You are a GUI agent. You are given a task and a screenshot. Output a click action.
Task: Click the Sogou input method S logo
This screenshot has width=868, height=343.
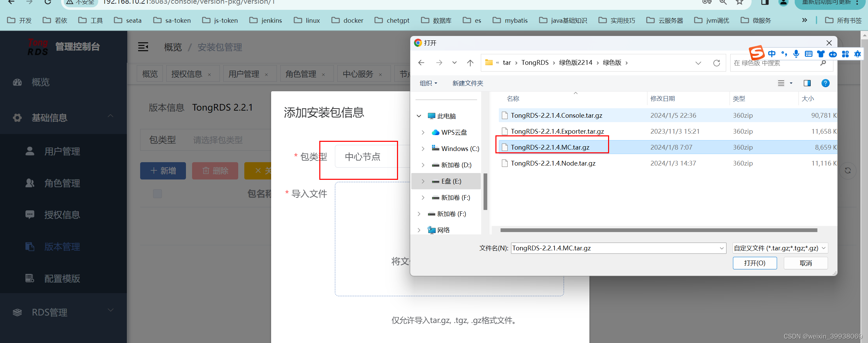(x=756, y=53)
